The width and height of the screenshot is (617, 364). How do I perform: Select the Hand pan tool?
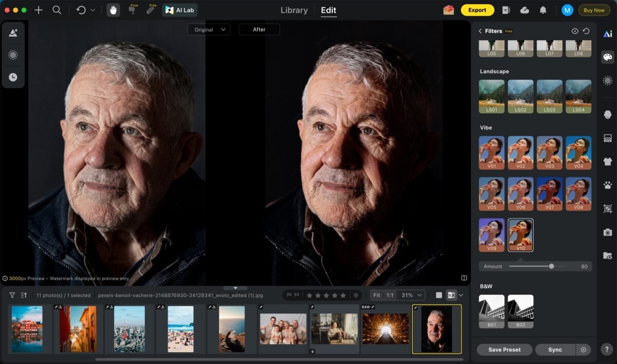coord(113,10)
